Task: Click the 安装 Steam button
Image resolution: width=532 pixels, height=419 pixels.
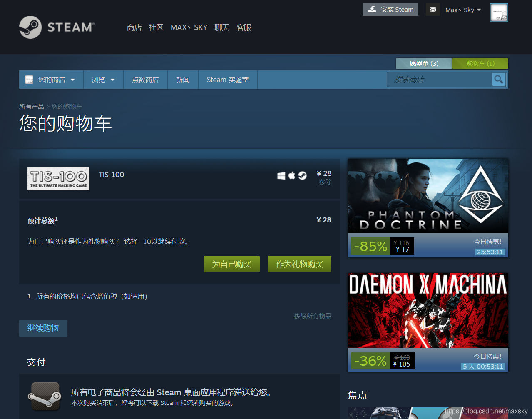Action: 390,10
